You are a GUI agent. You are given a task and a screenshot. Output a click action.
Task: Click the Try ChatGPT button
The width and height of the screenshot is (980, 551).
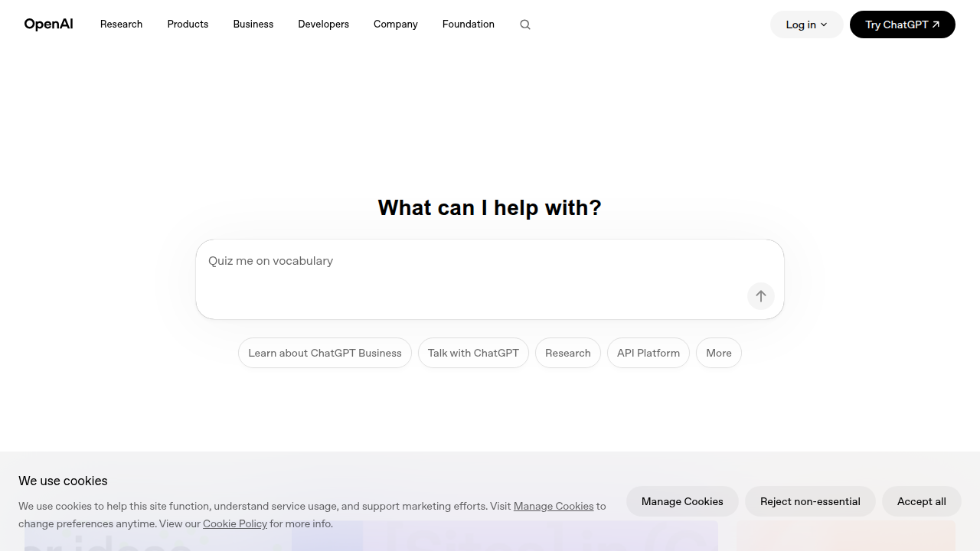pos(903,24)
